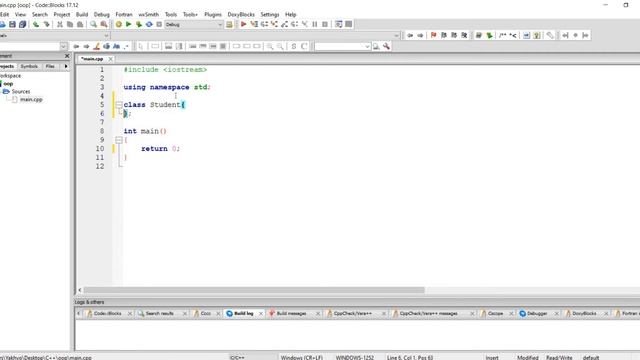
Task: Open the Debugging windows icon
Action: [338, 24]
